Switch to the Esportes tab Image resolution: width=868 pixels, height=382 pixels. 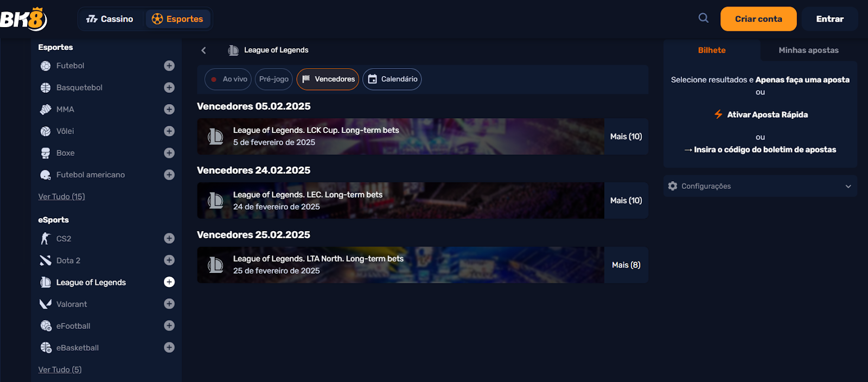click(x=177, y=19)
